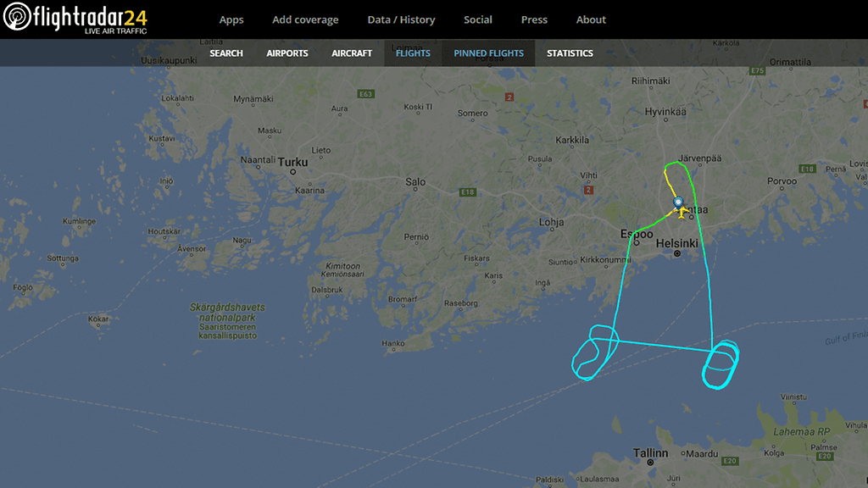
Task: Click the Flightradar24 radar logo icon
Action: point(17,16)
